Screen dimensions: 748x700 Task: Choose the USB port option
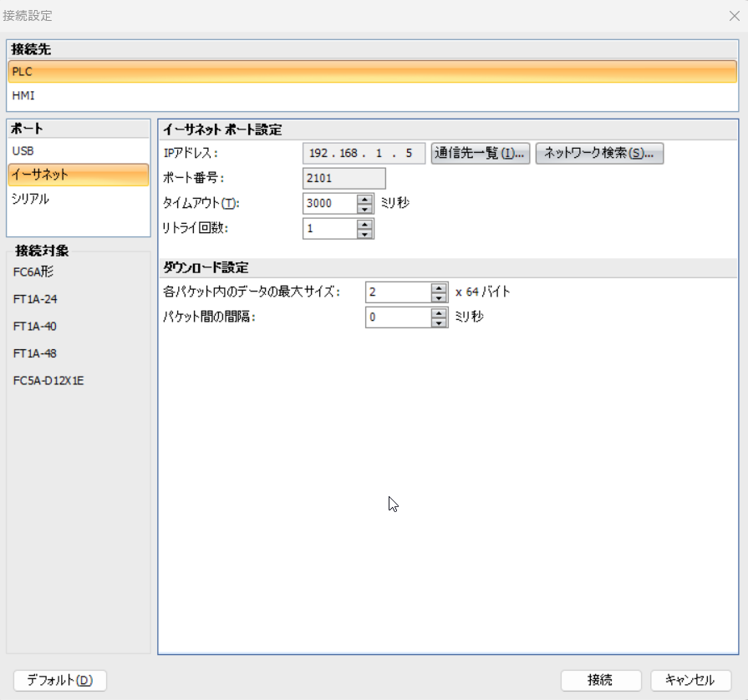(79, 150)
